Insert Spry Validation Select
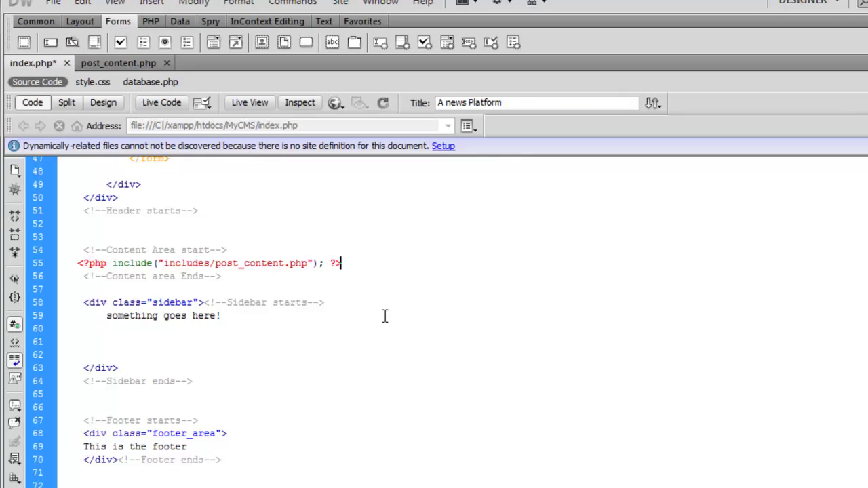Screen dimensions: 868x488 coord(447,43)
